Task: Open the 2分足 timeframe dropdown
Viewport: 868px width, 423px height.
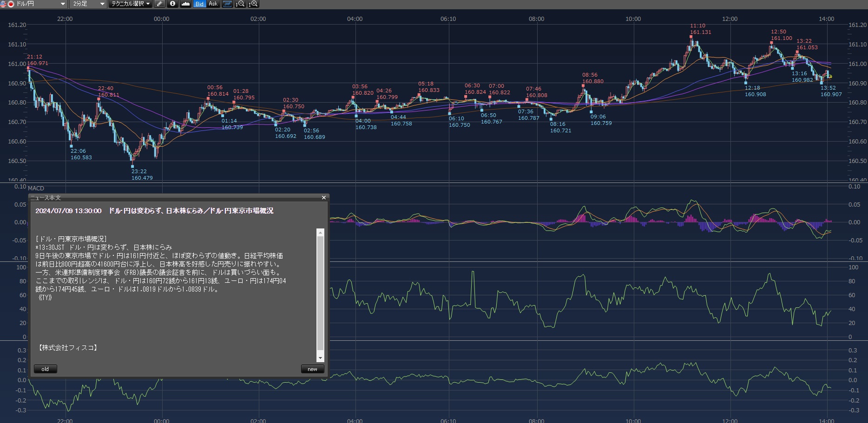Action: coord(89,4)
